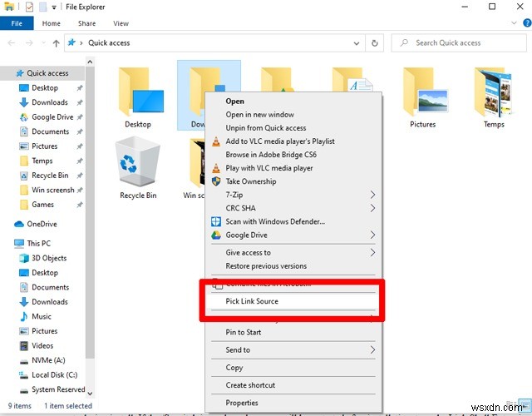Select System Reserved drive in sidebar

[x=52, y=389]
